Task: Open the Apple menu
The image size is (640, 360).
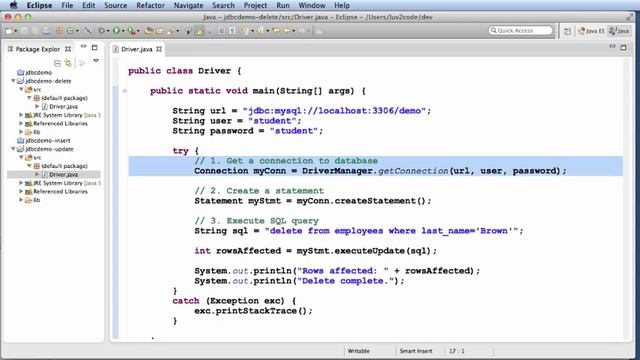Action: (x=13, y=5)
